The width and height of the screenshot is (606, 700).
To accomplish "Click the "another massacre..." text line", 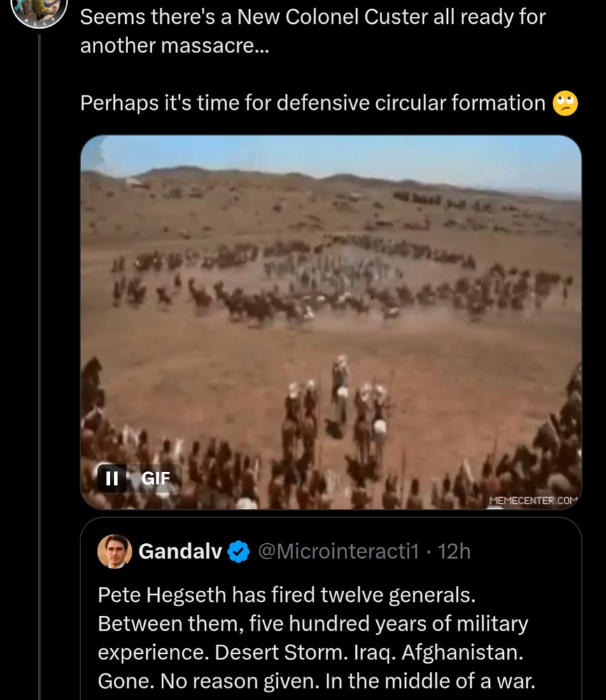I will (173, 46).
